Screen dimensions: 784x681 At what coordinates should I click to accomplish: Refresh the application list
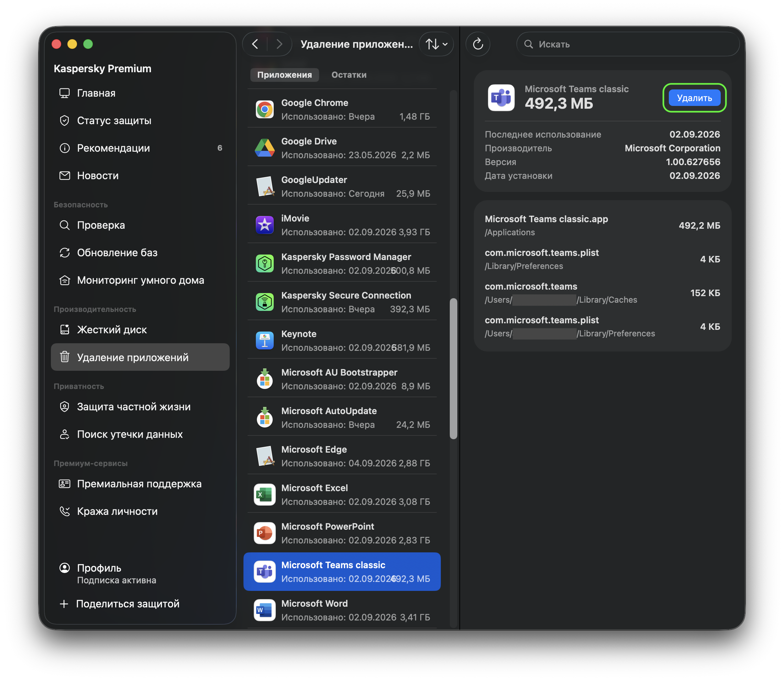pos(478,44)
